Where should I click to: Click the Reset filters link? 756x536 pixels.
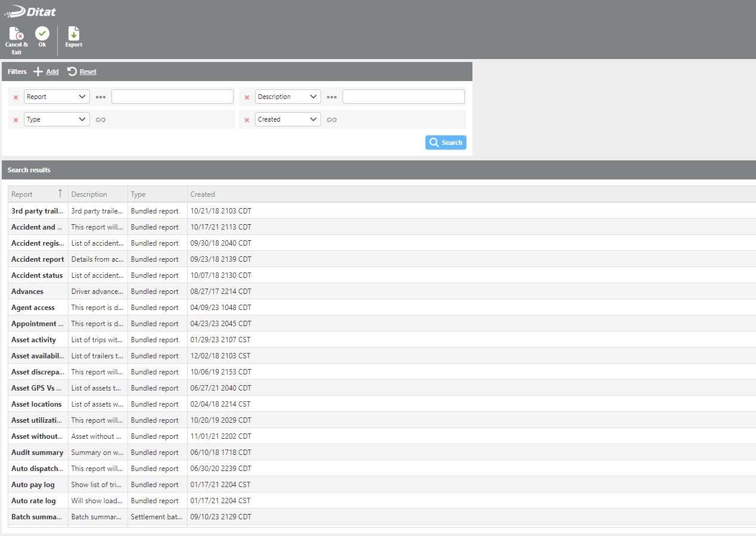[x=88, y=72]
